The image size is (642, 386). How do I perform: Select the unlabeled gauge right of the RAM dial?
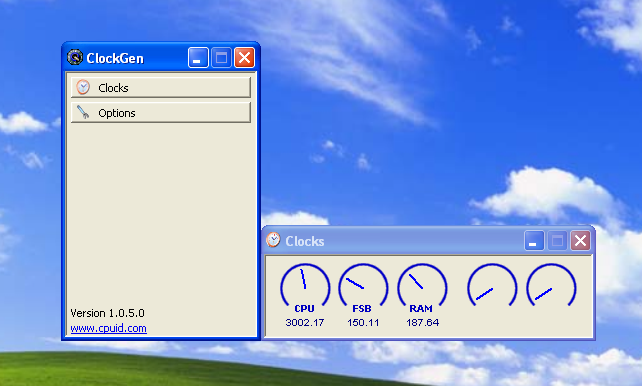pos(492,285)
